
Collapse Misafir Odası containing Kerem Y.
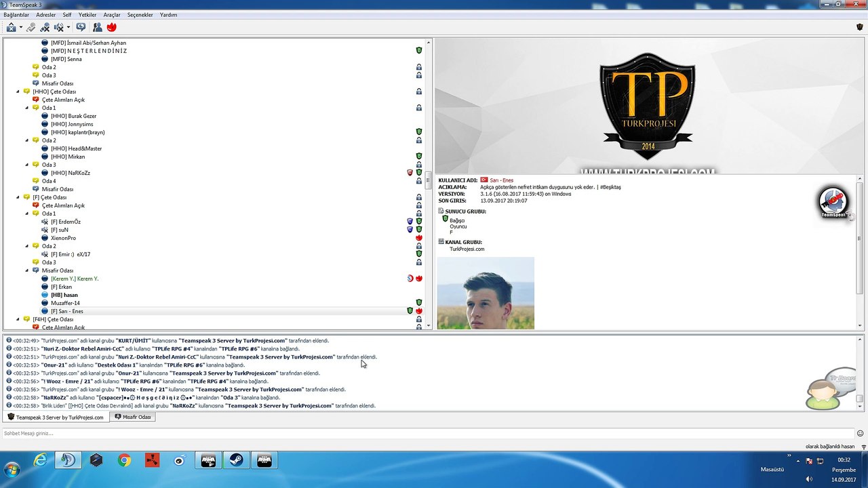27,270
